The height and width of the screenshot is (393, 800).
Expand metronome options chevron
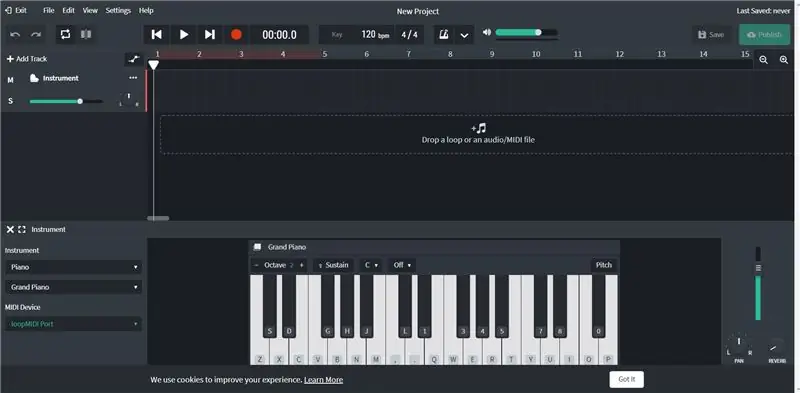coord(464,35)
